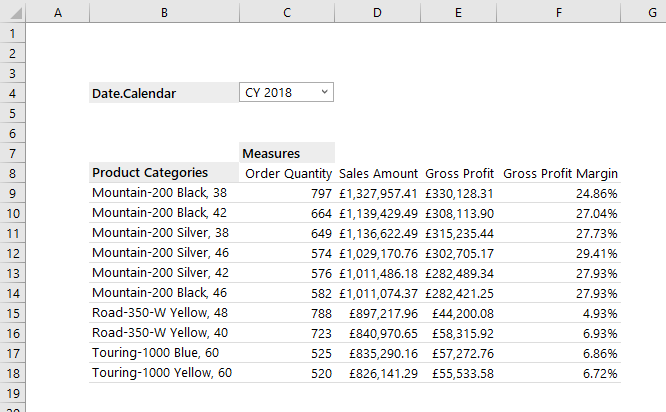Select row 9 header
Screen dimensions: 666x412
(11, 193)
